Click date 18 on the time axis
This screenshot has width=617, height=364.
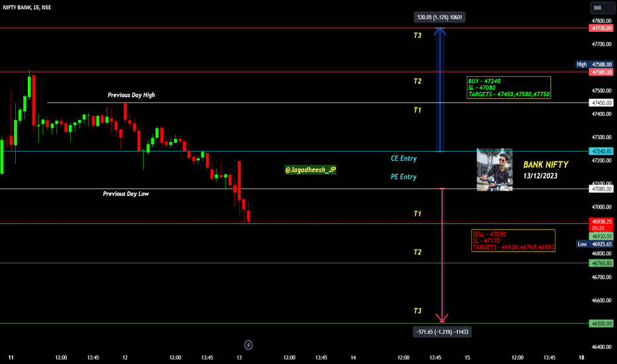click(582, 357)
